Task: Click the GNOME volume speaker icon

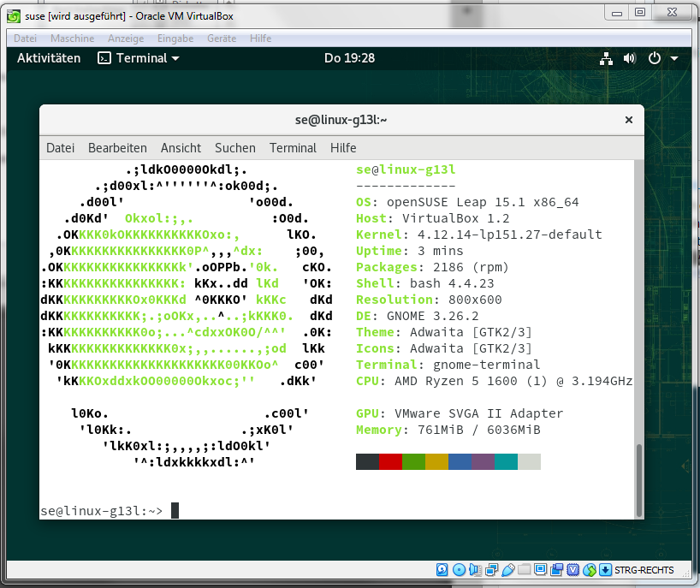Action: click(x=630, y=58)
